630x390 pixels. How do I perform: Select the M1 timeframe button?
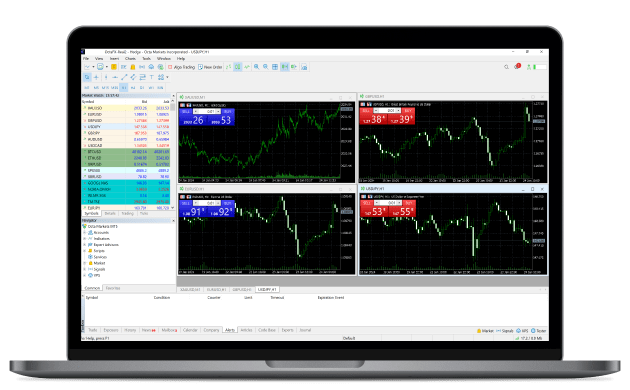tap(87, 88)
